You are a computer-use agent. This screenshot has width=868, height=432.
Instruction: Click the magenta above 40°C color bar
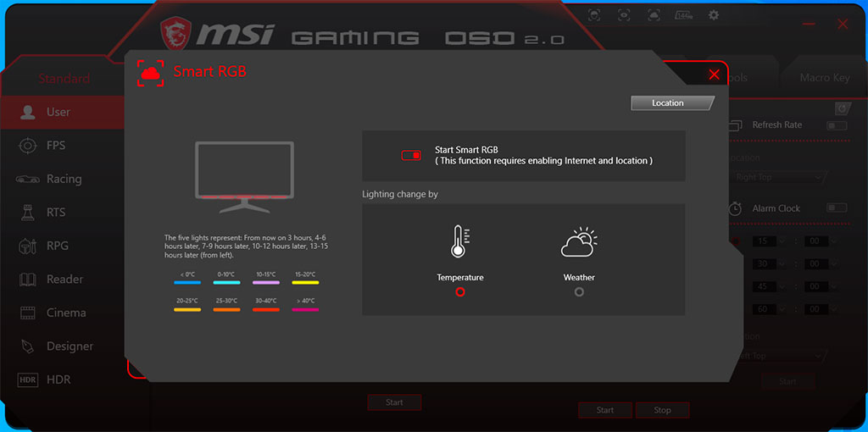click(x=305, y=309)
